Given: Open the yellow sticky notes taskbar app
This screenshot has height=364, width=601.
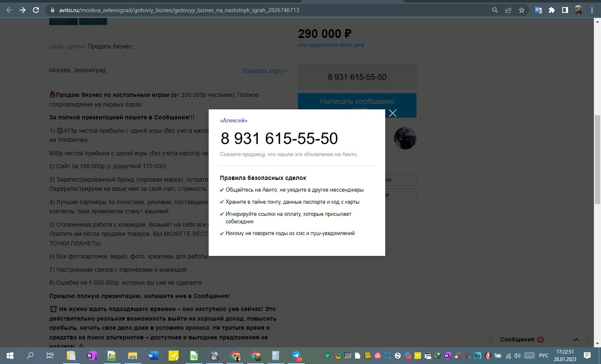Looking at the screenshot, I should click(x=173, y=356).
